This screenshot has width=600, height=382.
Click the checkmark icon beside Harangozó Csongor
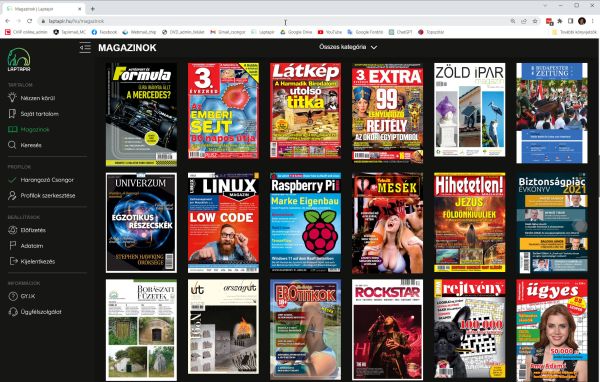12,180
